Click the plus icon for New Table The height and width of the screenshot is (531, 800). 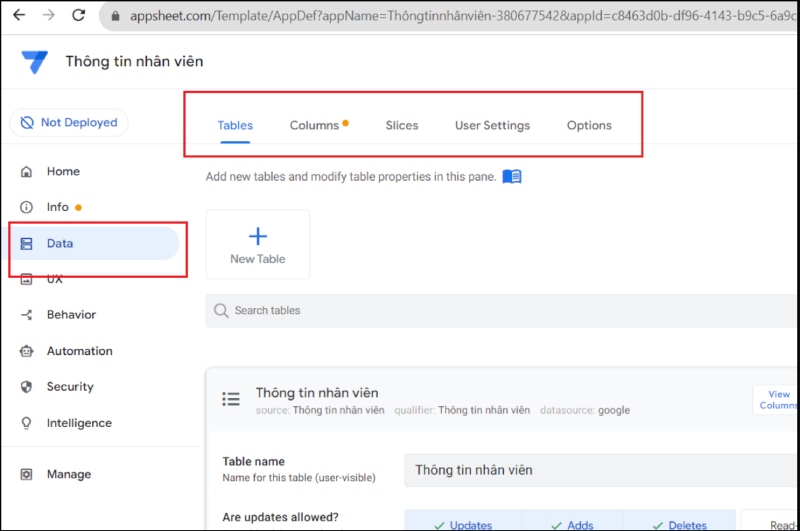258,236
